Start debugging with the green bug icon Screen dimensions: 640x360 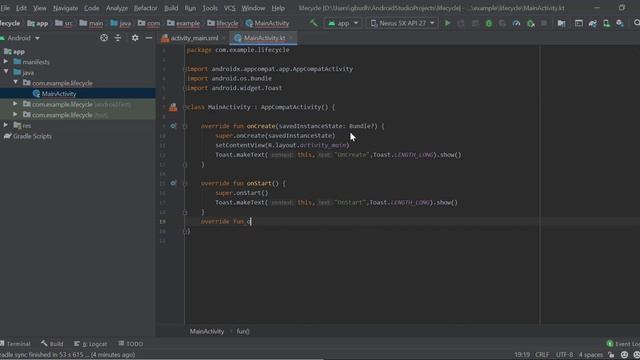(x=489, y=23)
